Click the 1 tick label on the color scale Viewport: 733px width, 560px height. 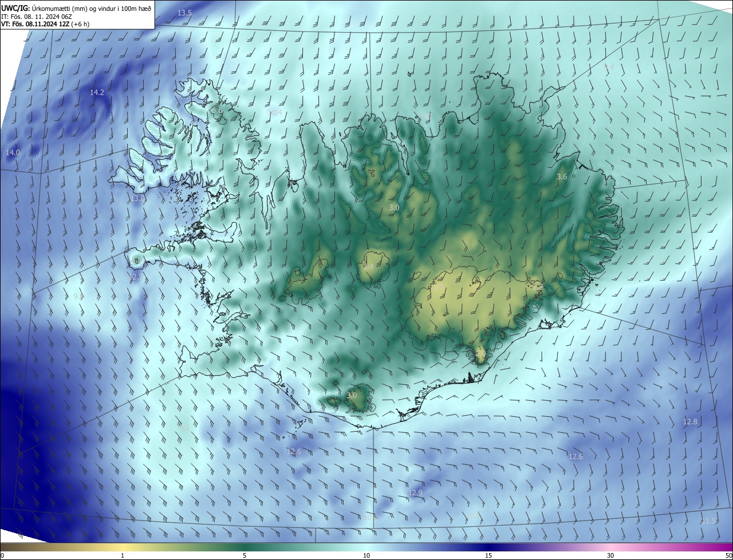point(123,555)
